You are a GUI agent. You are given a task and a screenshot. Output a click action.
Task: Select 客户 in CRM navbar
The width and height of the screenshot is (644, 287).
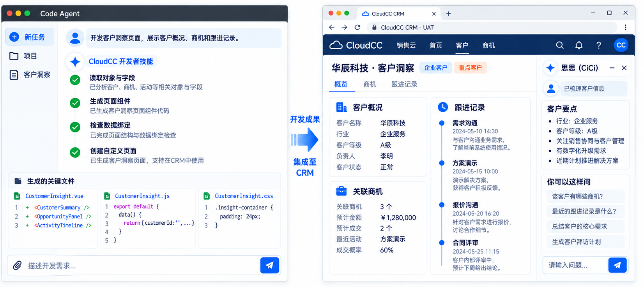pyautogui.click(x=462, y=46)
